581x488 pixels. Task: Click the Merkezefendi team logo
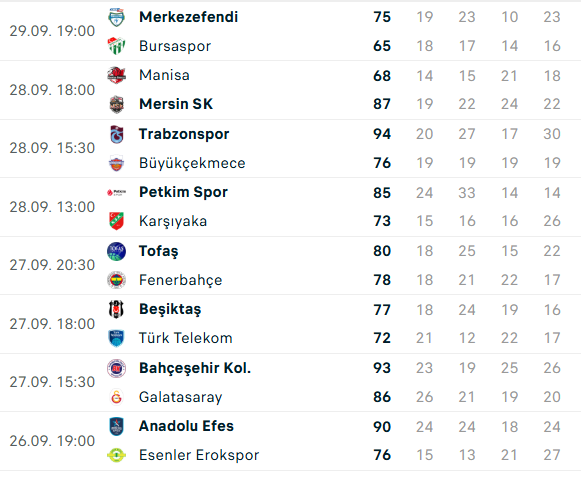point(116,17)
